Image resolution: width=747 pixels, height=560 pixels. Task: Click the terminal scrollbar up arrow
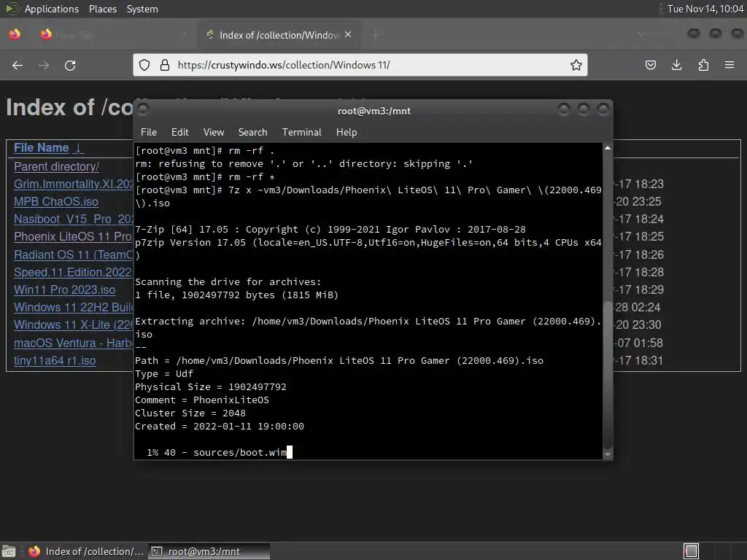click(608, 148)
